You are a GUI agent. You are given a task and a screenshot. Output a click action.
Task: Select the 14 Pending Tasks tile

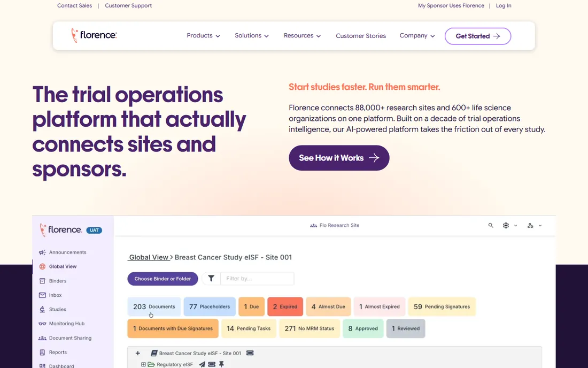(x=249, y=328)
